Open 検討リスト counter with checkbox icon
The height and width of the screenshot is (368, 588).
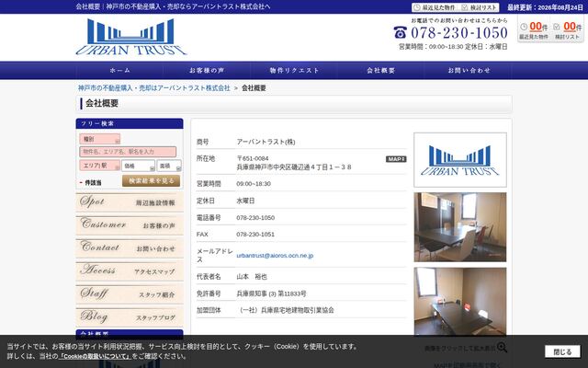click(x=567, y=29)
